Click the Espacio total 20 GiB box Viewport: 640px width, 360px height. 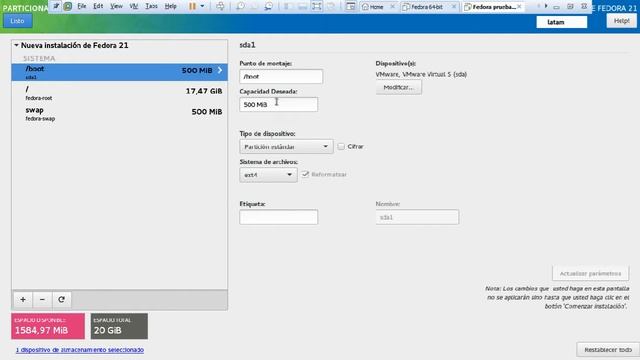pos(119,326)
